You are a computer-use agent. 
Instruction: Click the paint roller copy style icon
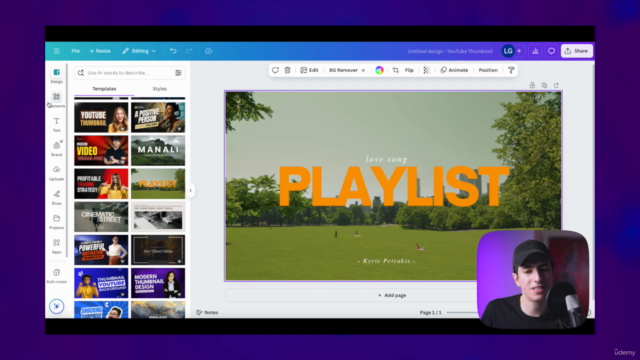click(511, 70)
